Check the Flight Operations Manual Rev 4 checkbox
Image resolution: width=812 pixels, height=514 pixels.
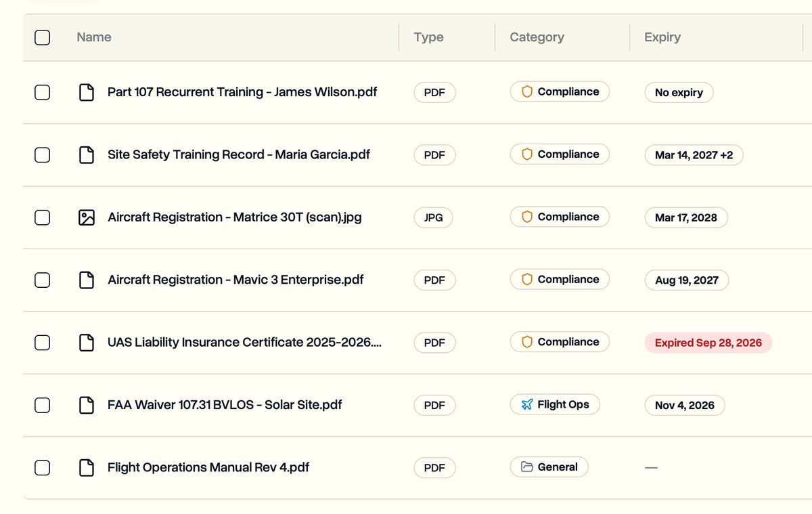pyautogui.click(x=42, y=467)
